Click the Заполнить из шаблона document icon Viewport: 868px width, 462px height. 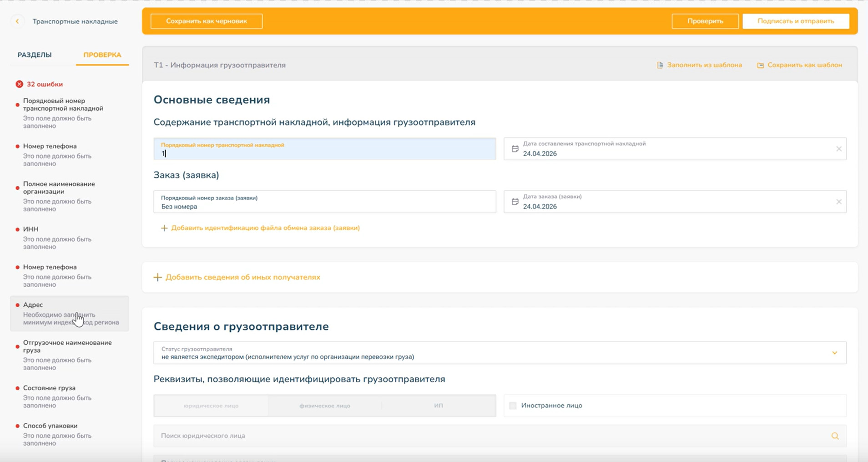click(660, 65)
